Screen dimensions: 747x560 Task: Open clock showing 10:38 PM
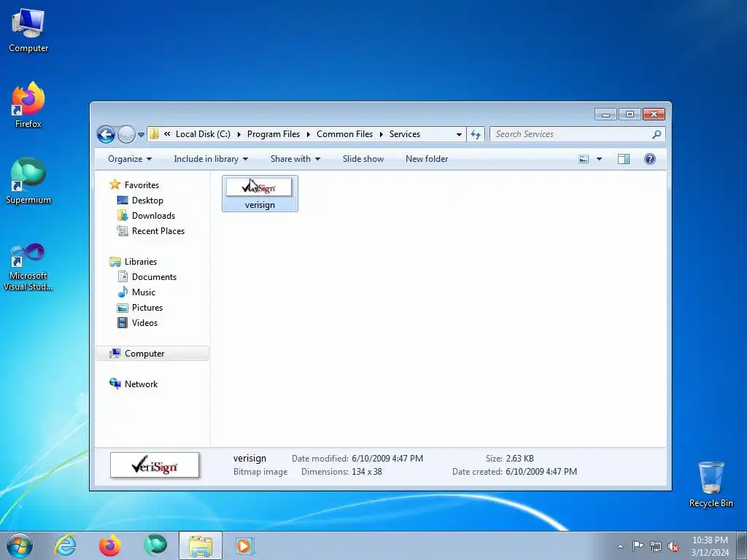[x=710, y=546]
